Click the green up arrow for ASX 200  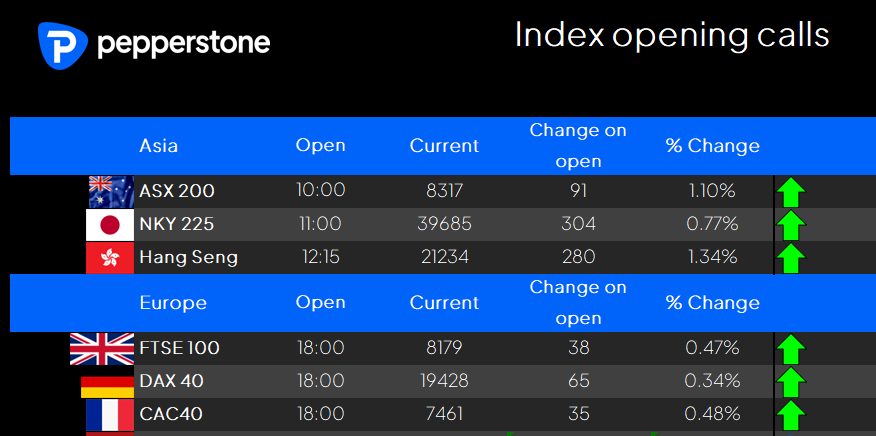coord(791,192)
